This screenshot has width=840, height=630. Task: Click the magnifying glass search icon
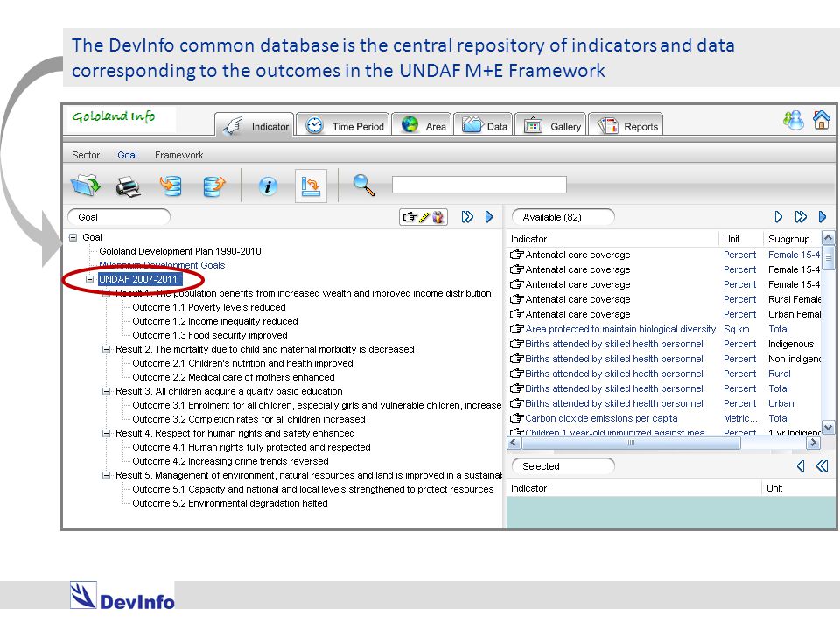pos(364,185)
